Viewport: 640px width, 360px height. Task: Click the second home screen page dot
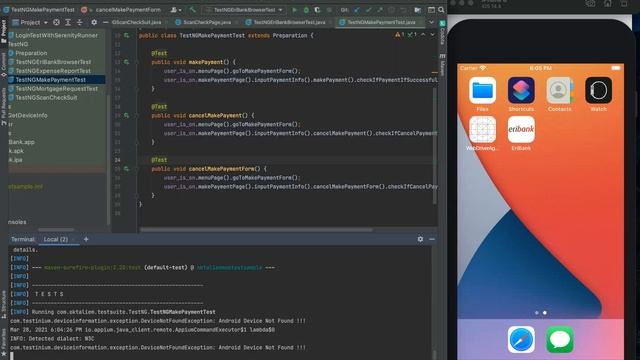pos(545,313)
